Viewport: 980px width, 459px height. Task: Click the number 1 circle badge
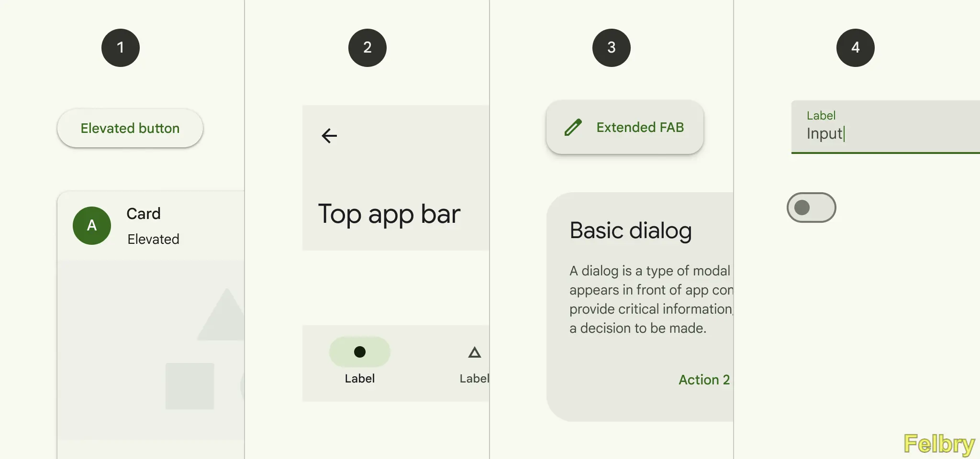[121, 48]
